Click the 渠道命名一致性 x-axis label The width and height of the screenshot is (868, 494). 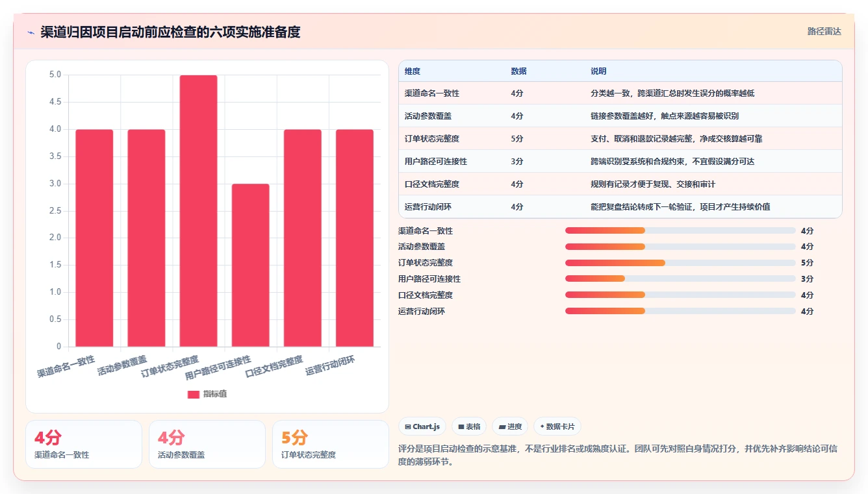pos(66,366)
